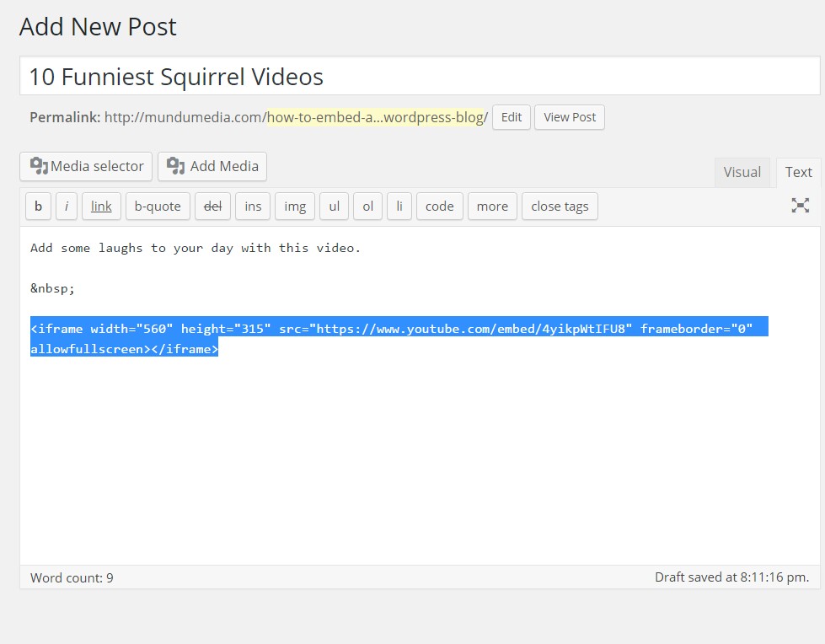Insert an image with the img button
825x644 pixels.
click(295, 207)
